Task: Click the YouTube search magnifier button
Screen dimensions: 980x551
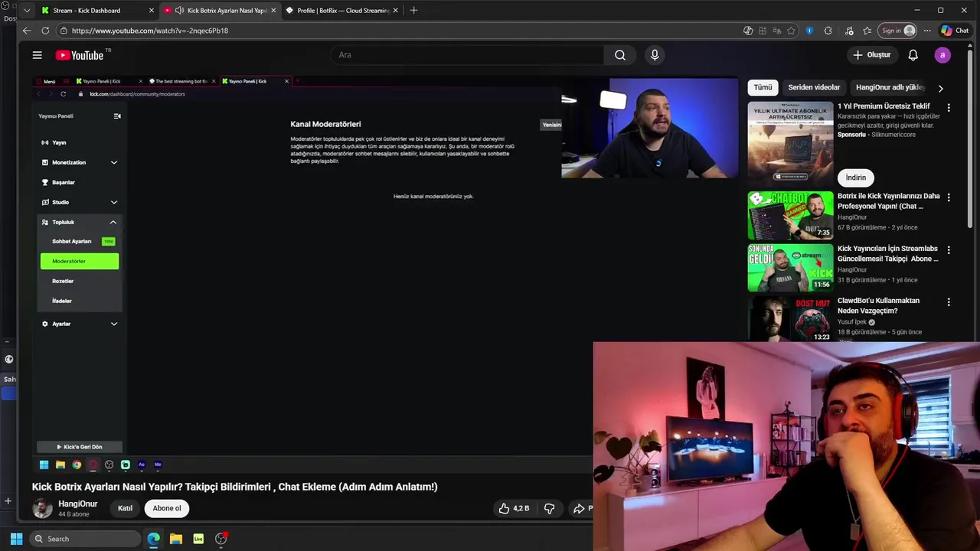Action: click(x=620, y=55)
